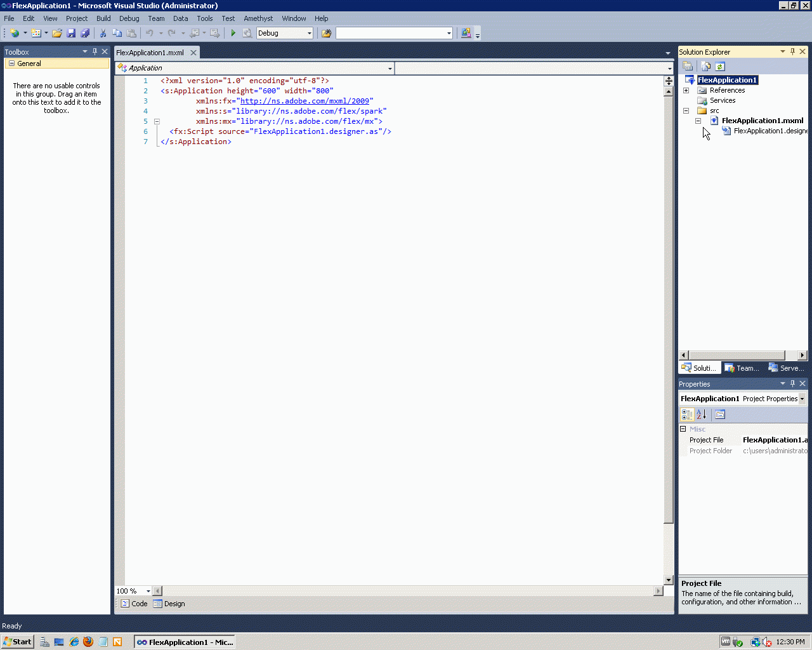Click the Undo toolbar icon
Viewport: 812px width, 650px height.
[x=150, y=33]
